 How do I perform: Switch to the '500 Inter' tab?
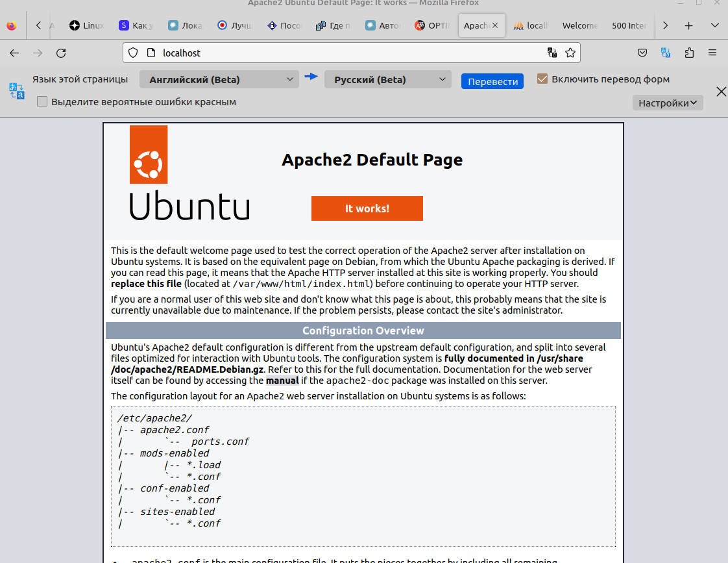pos(629,25)
